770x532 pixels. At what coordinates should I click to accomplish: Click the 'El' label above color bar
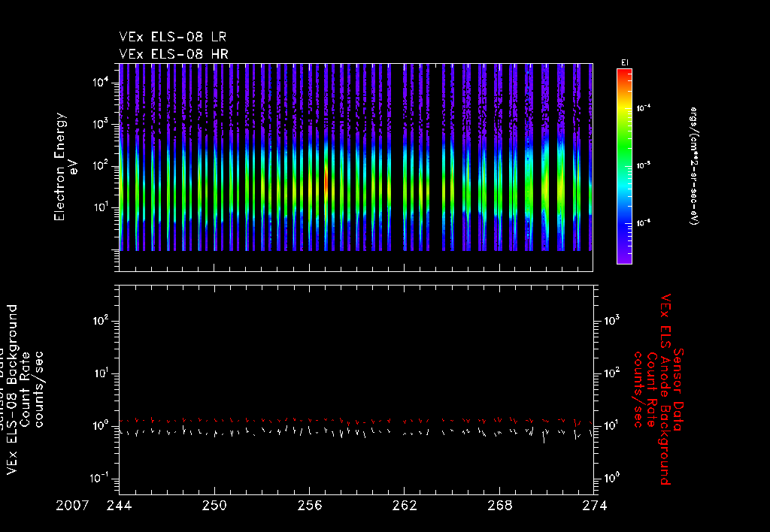pyautogui.click(x=625, y=63)
